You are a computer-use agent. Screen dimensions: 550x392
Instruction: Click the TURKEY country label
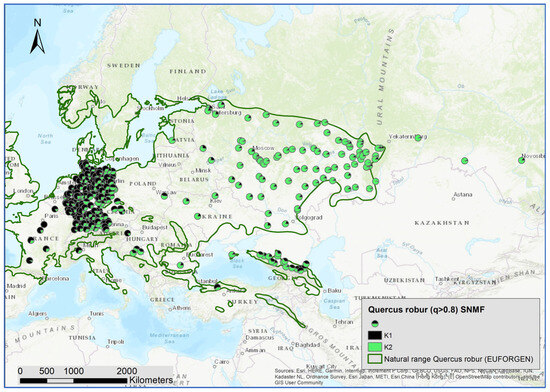pos(243,302)
